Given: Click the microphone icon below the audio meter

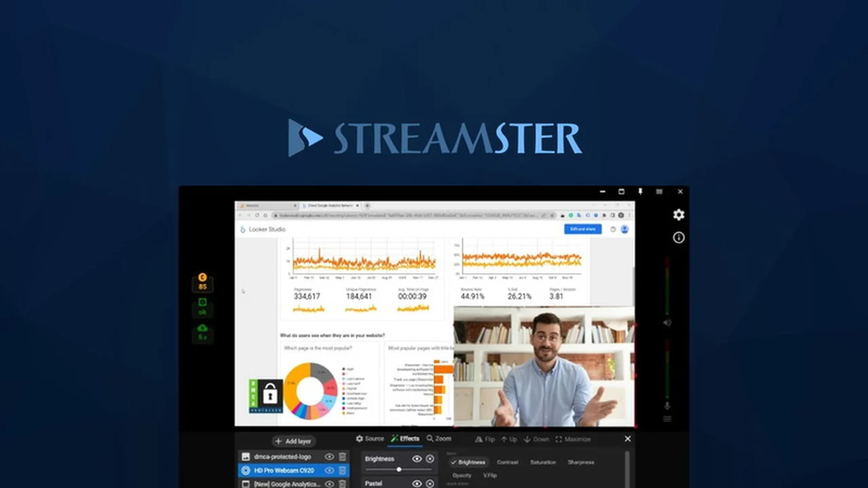Looking at the screenshot, I should point(667,405).
